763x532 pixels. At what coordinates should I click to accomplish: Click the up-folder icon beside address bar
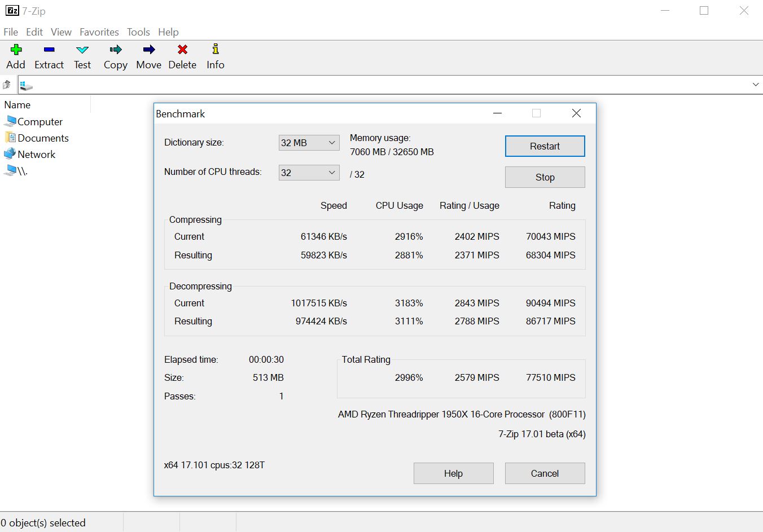pos(7,85)
